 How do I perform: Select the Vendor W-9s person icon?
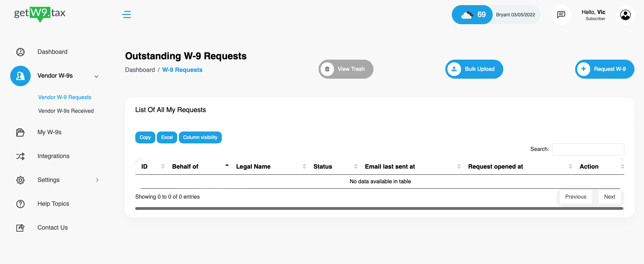(x=20, y=76)
